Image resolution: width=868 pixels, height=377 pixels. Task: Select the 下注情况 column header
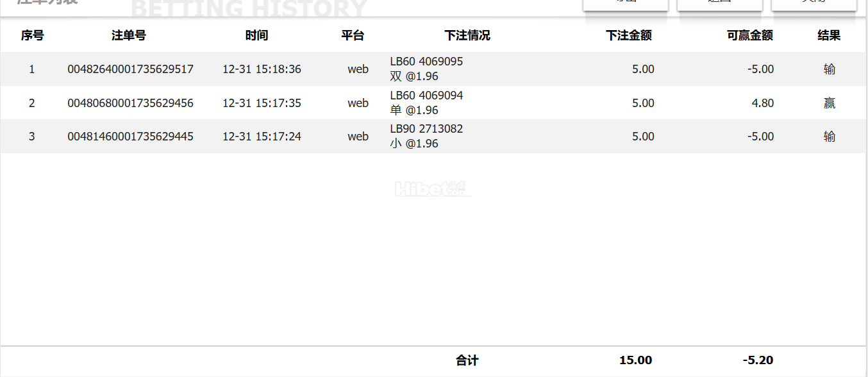[x=467, y=36]
